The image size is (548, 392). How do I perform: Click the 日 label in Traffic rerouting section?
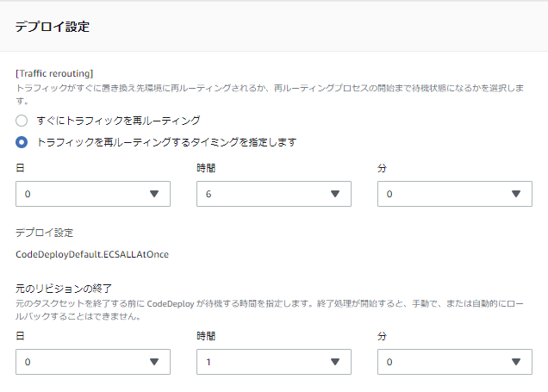click(x=20, y=169)
